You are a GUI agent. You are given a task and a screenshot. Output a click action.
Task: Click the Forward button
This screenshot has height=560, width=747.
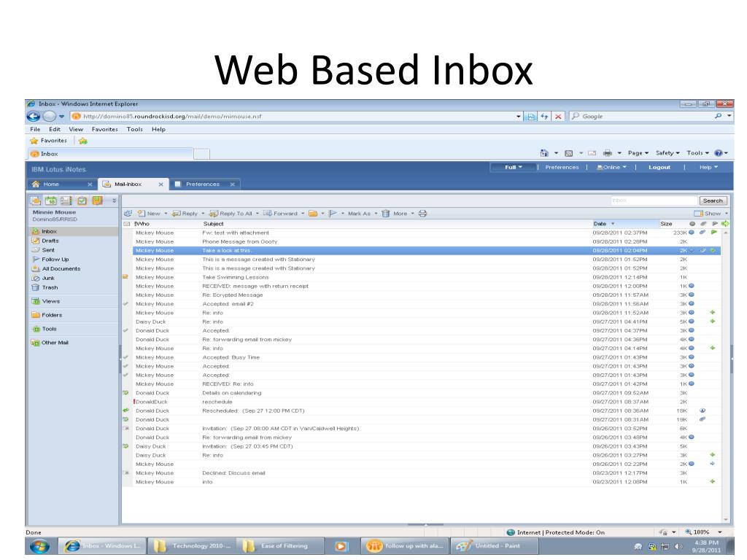tap(280, 214)
